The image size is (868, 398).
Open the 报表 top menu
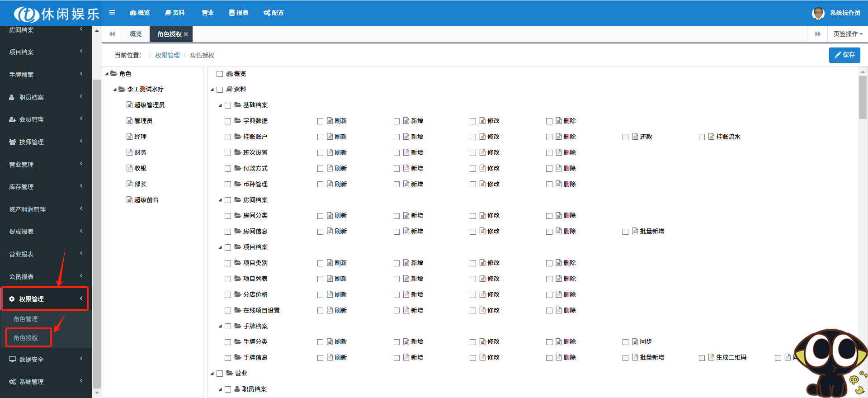(239, 13)
